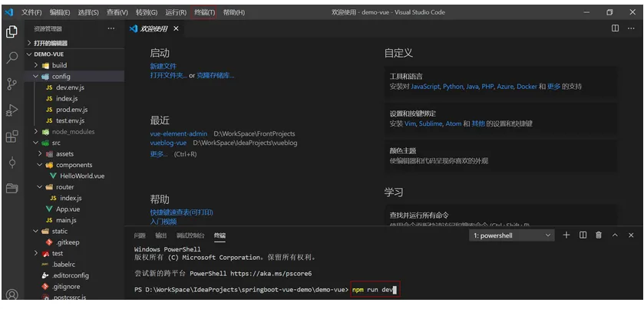The height and width of the screenshot is (309, 644).
Task: Split the editor to the right
Action: point(616,28)
